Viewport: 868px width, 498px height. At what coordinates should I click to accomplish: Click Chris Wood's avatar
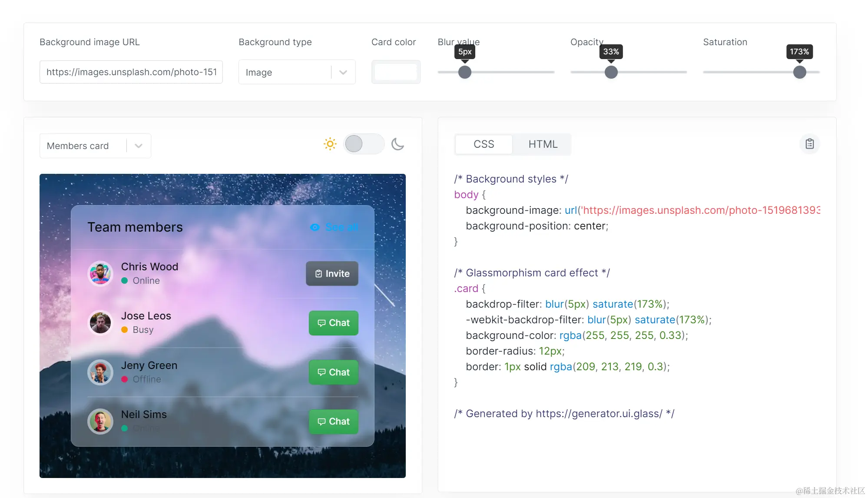click(x=100, y=273)
